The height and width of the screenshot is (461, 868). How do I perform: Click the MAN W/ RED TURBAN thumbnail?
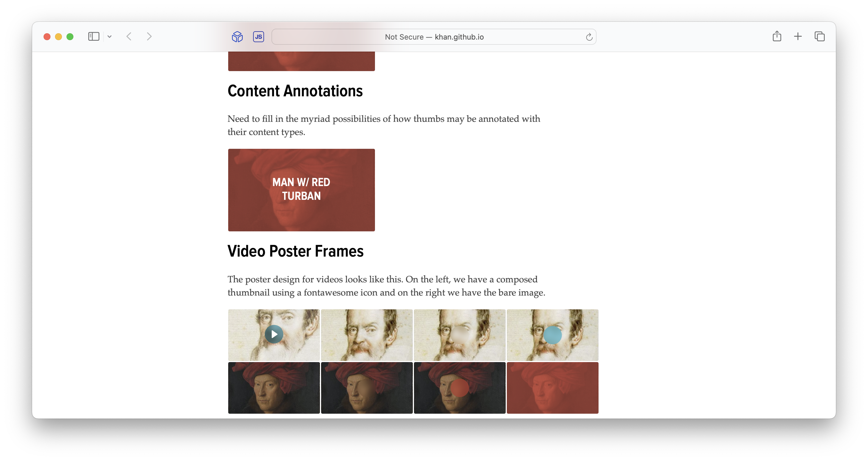click(x=301, y=190)
